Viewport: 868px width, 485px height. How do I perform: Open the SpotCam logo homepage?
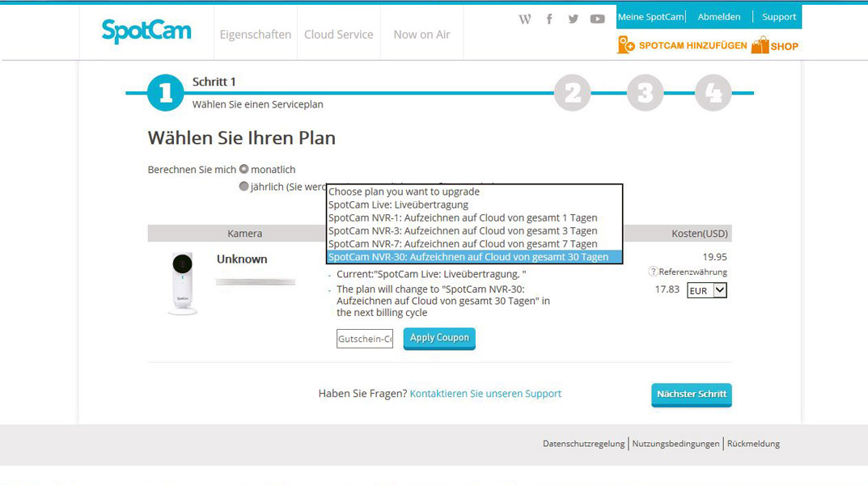coord(146,31)
